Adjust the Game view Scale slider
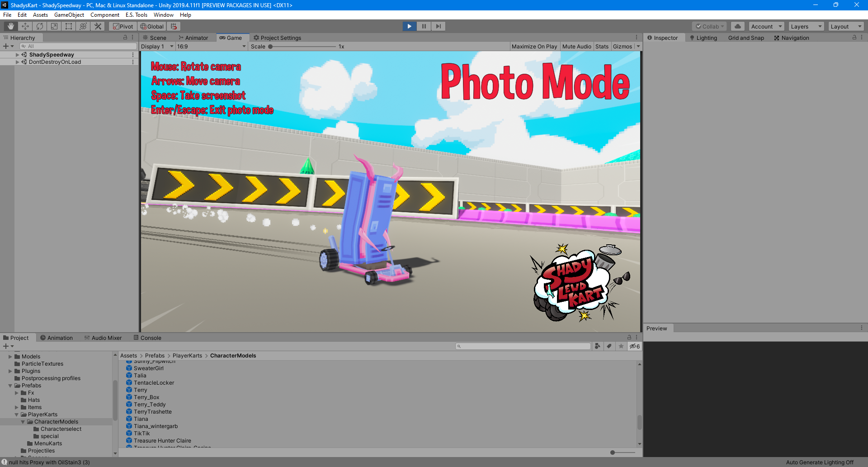Viewport: 868px width, 467px height. tap(302, 46)
